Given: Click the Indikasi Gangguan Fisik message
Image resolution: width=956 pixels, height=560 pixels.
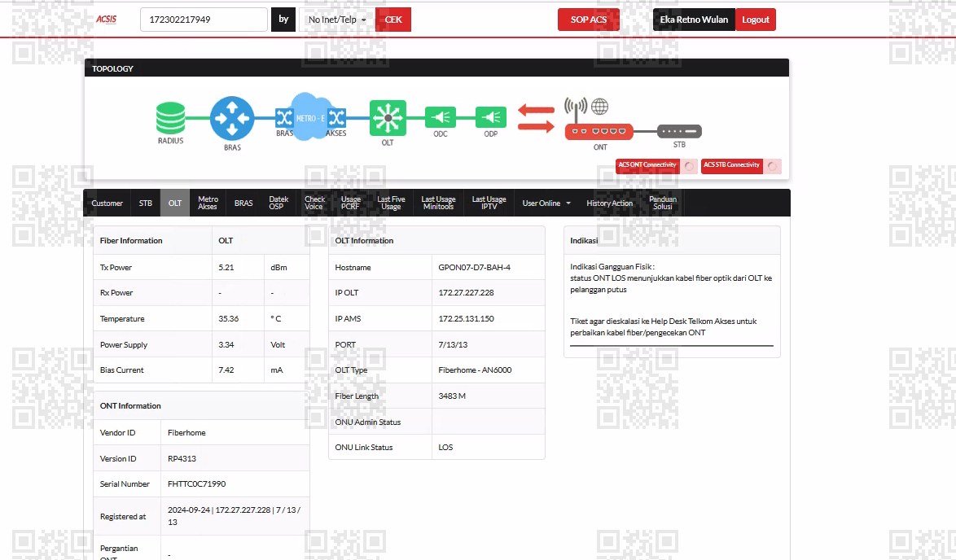Looking at the screenshot, I should (x=671, y=278).
